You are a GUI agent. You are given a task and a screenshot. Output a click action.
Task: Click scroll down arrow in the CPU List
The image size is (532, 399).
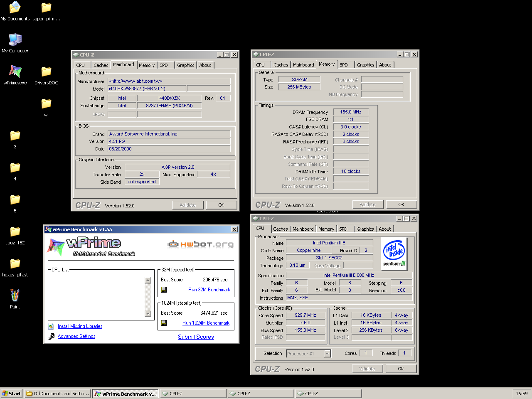click(x=148, y=314)
